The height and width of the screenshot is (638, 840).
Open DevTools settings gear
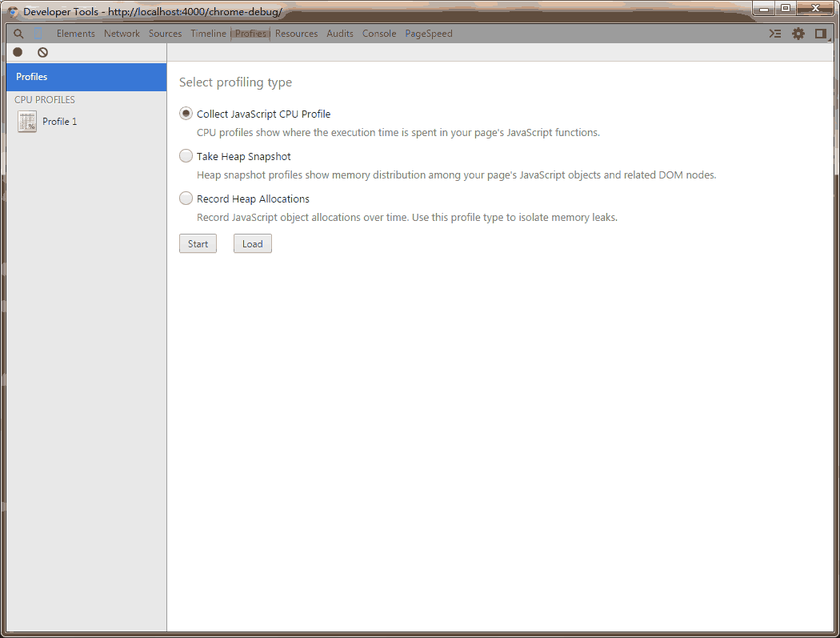click(x=798, y=34)
